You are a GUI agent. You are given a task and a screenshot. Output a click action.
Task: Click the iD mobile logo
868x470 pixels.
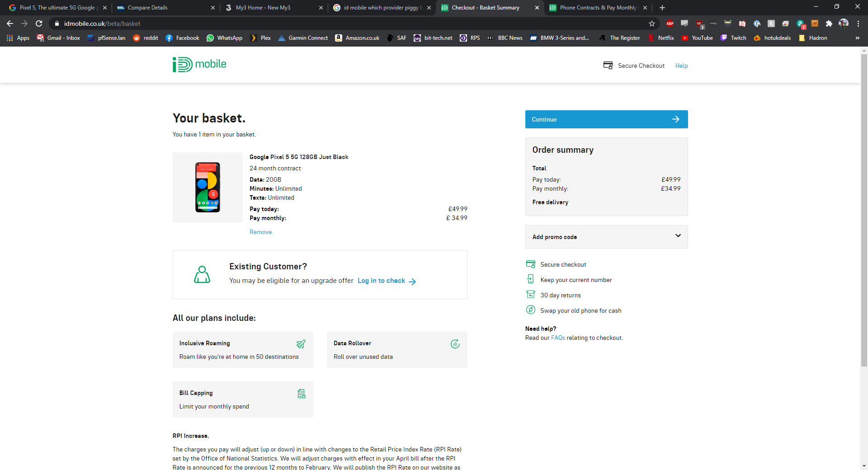(x=199, y=65)
